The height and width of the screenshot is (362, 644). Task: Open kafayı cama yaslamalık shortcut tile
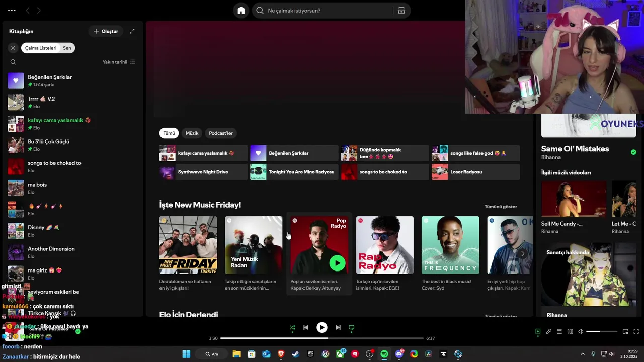coord(203,153)
